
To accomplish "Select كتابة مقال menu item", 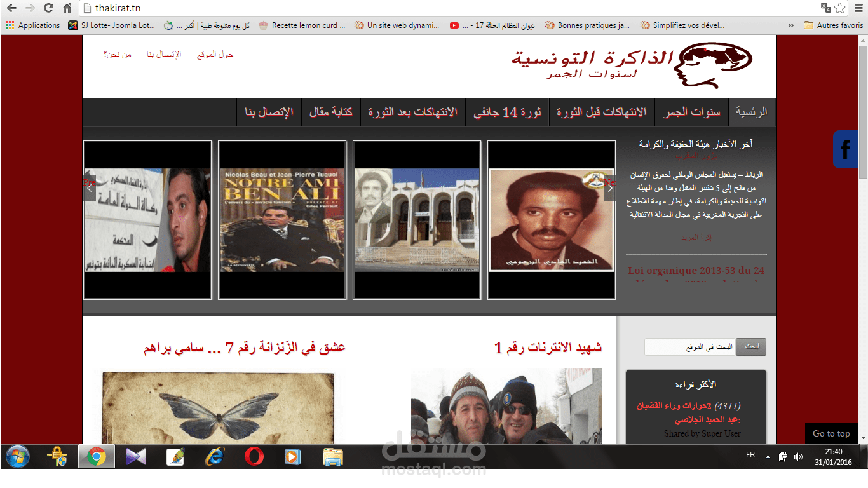I will (x=331, y=112).
